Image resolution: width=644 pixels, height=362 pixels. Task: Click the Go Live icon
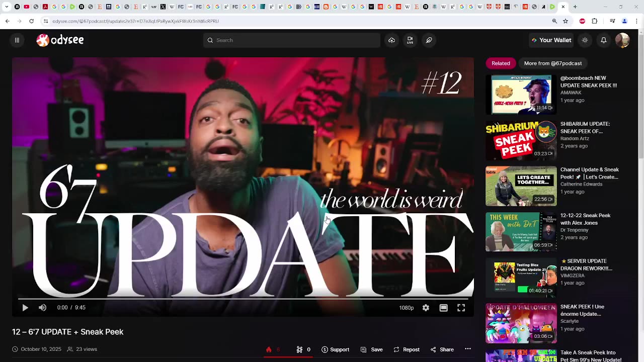410,40
